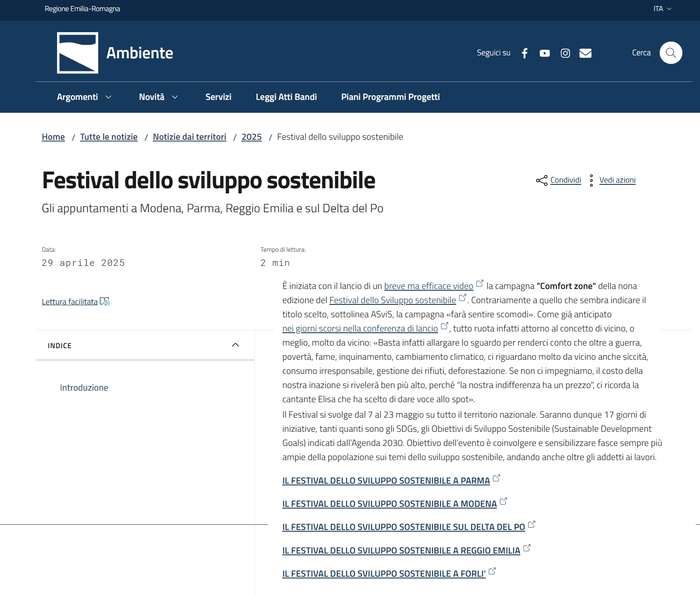Image resolution: width=700 pixels, height=596 pixels.
Task: Open the Facebook page icon
Action: (525, 53)
